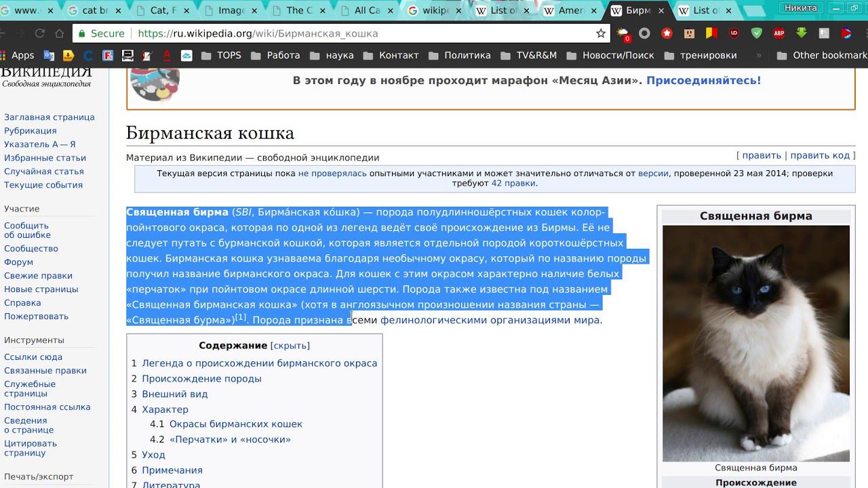Click the green download arrow extension

tap(801, 33)
